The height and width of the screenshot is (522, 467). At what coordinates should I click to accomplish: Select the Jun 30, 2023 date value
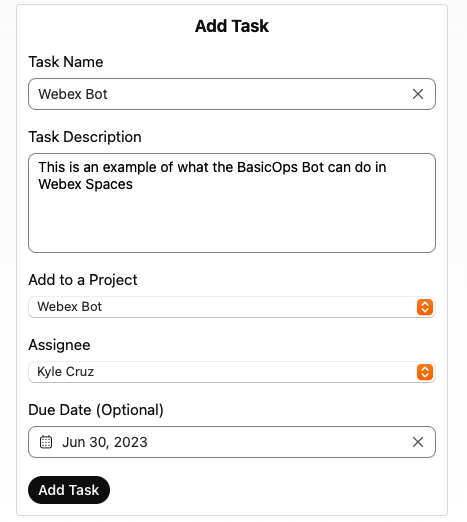point(105,442)
